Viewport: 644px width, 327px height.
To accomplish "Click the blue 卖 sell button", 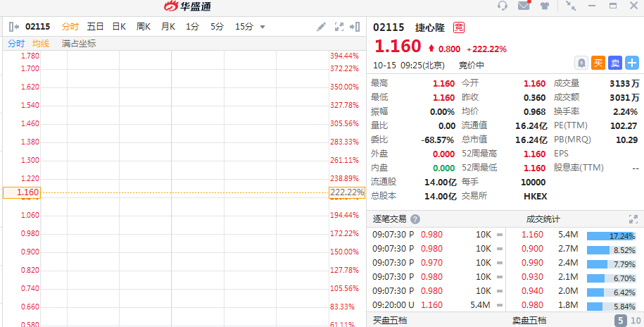I will [615, 63].
